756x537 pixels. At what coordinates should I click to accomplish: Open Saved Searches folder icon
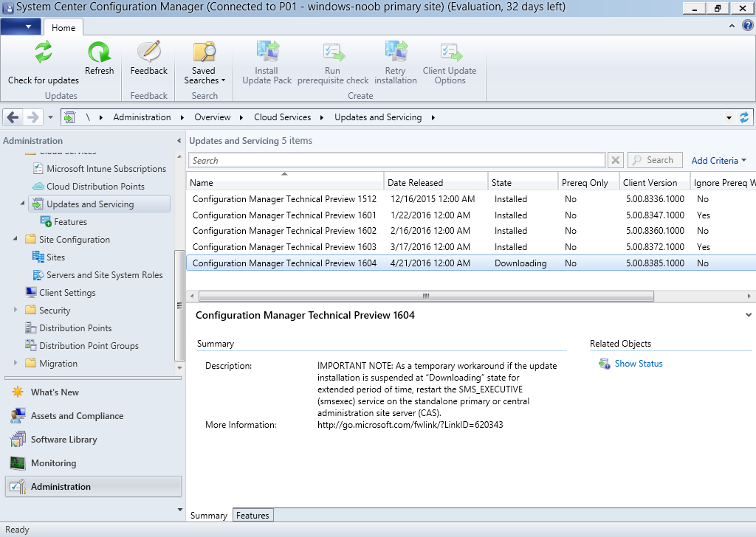(x=204, y=52)
